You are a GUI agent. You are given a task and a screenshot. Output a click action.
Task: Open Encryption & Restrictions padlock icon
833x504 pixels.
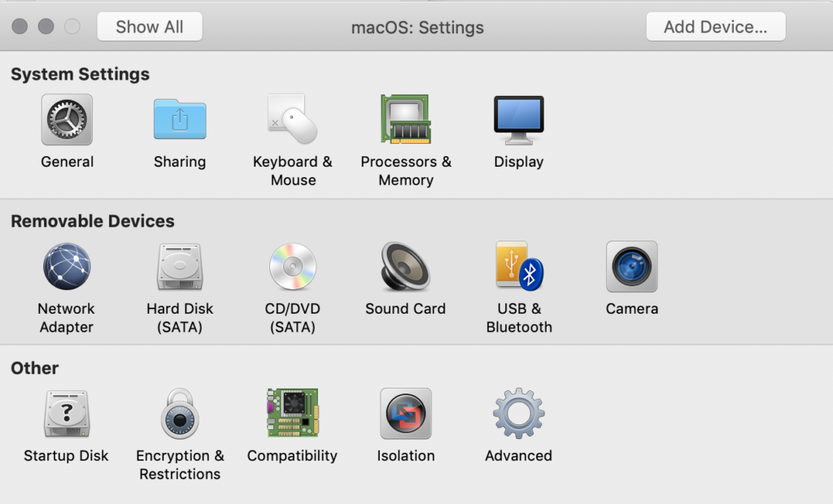(180, 414)
